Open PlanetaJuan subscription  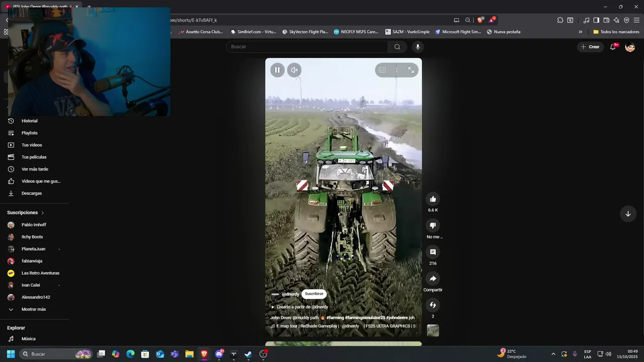coord(34,249)
